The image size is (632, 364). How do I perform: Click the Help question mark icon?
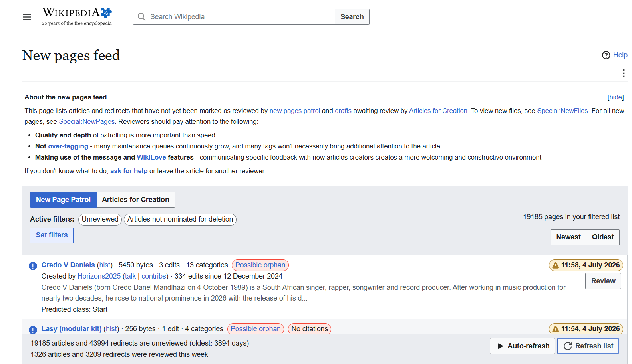click(606, 55)
